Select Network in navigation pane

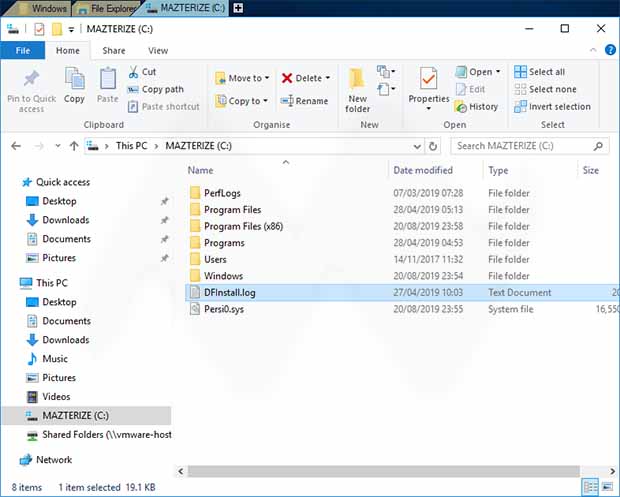tap(46, 460)
